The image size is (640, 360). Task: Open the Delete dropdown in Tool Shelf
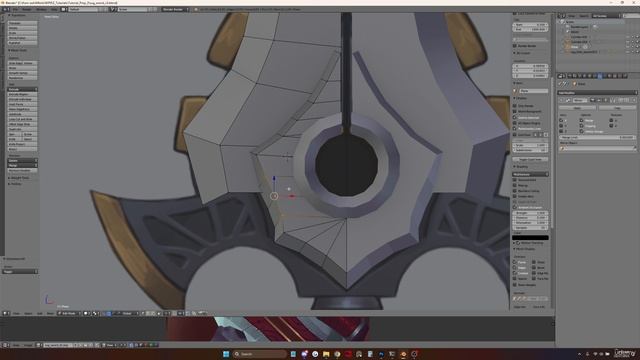pyautogui.click(x=22, y=160)
